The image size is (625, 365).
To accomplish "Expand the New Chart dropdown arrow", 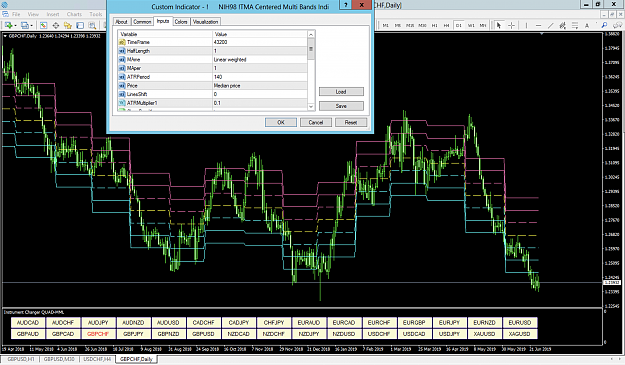I will [15, 26].
